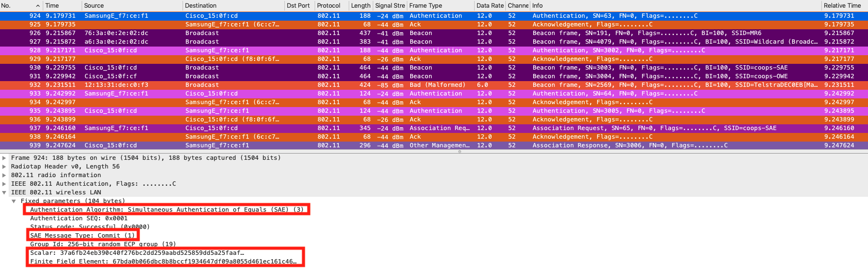Expand the 802.11 radio information section
This screenshot has width=868, height=275.
tap(4, 175)
